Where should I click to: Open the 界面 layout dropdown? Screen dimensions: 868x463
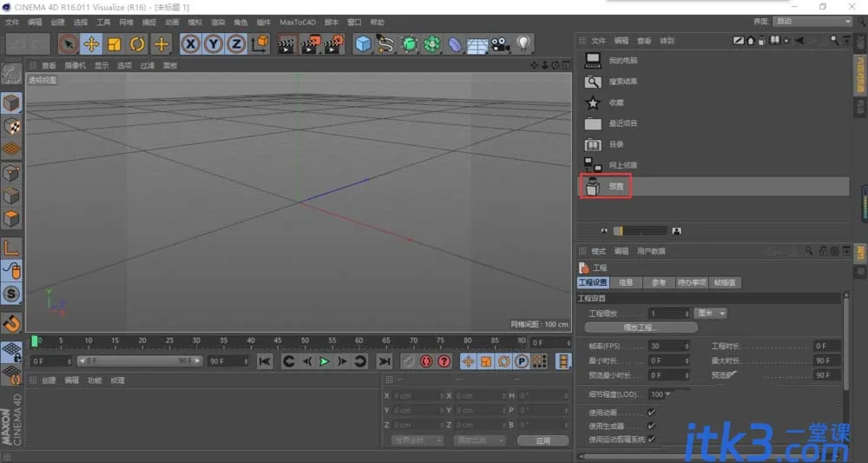(812, 22)
